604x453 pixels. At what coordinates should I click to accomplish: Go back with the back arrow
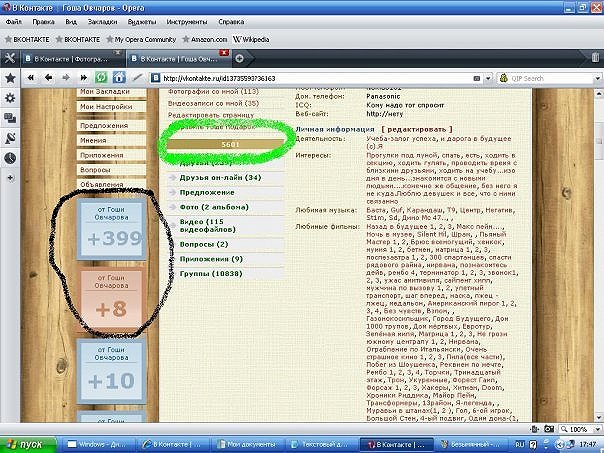[x=49, y=78]
